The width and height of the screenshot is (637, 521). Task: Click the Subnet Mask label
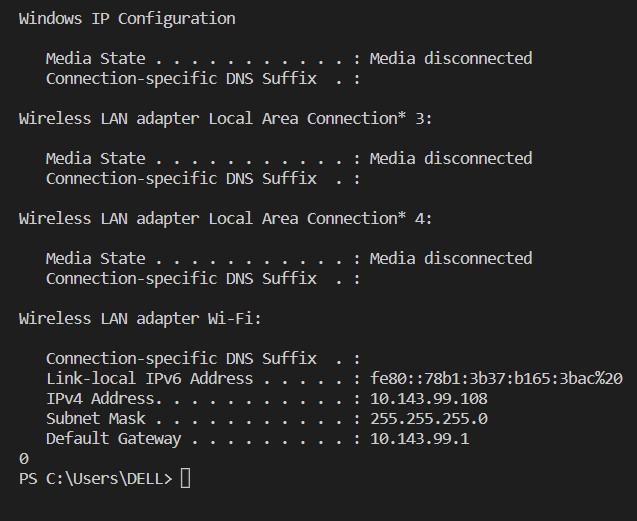coord(95,418)
